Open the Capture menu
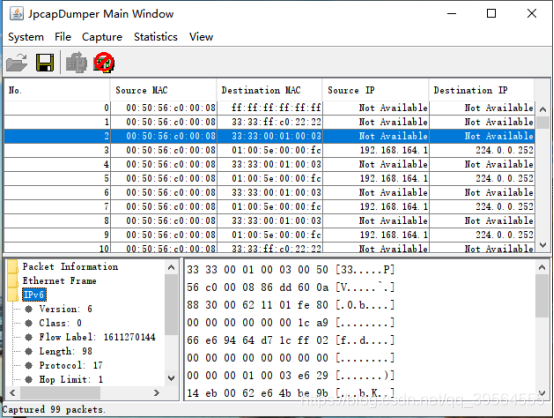This screenshot has width=554, height=418. 102,37
